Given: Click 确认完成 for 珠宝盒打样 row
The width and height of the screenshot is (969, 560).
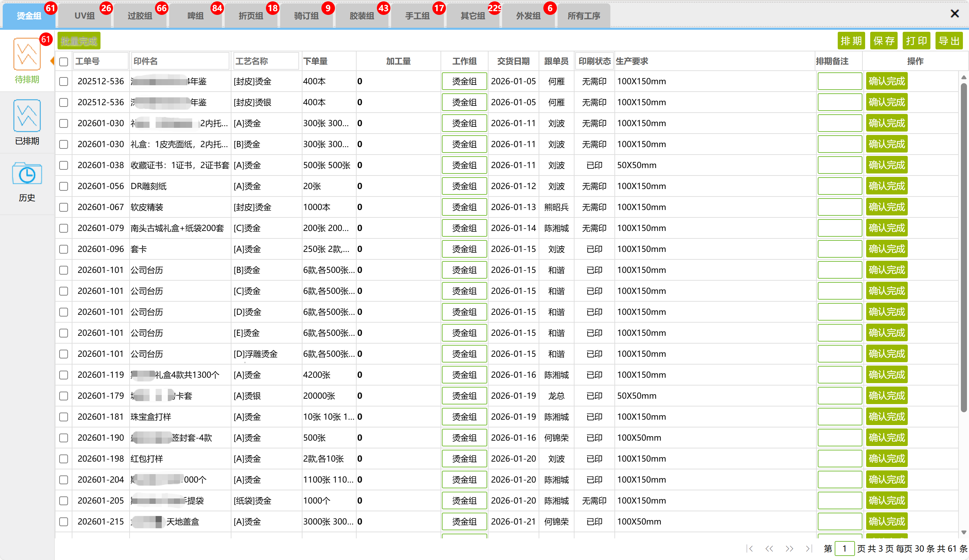Looking at the screenshot, I should 886,417.
